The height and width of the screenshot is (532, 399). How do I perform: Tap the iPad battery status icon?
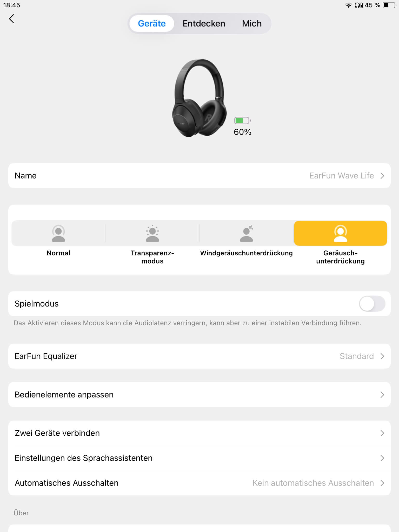coord(389,5)
